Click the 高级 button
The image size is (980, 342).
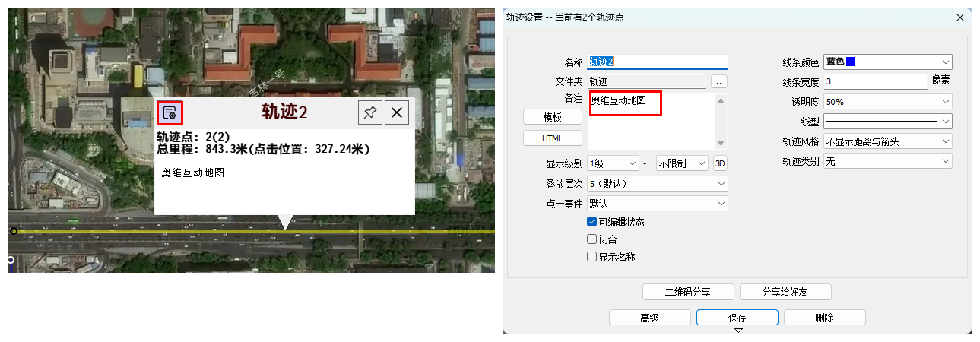[x=650, y=318]
